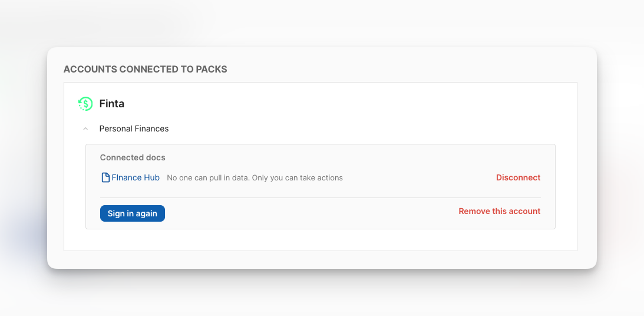Click Remove this account
Screen dimensions: 644x316
tap(499, 211)
